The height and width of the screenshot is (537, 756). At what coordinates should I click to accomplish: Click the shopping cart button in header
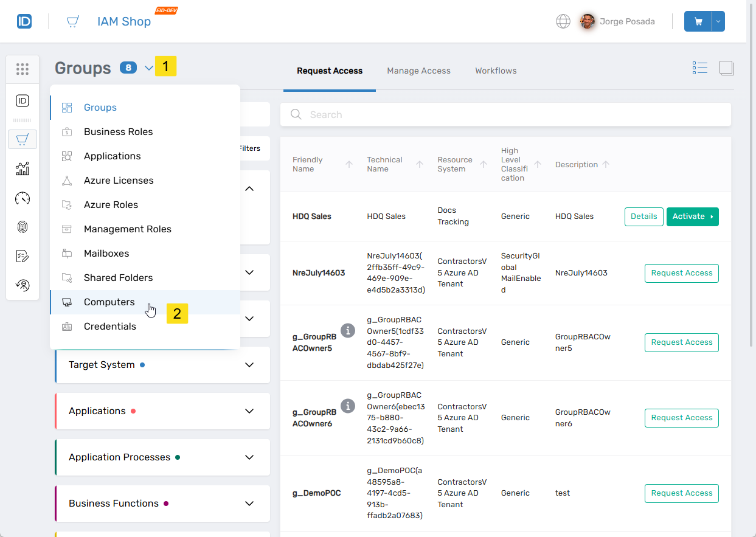tap(698, 21)
